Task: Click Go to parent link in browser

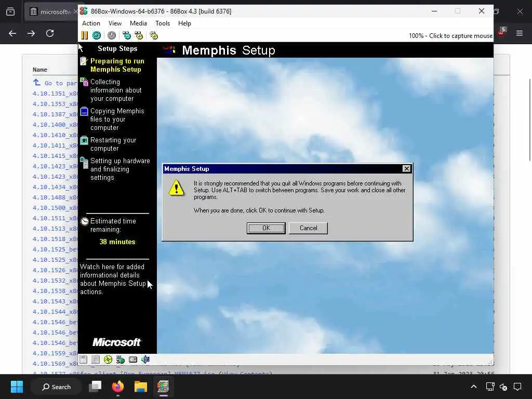Action: click(55, 83)
